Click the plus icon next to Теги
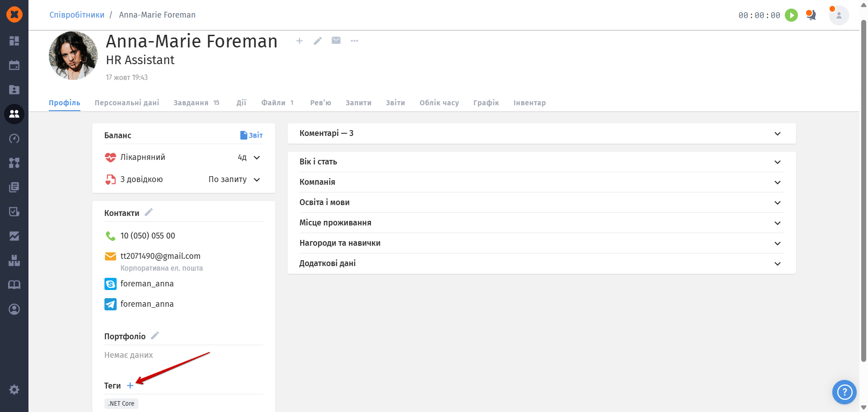868x412 pixels. [x=130, y=385]
